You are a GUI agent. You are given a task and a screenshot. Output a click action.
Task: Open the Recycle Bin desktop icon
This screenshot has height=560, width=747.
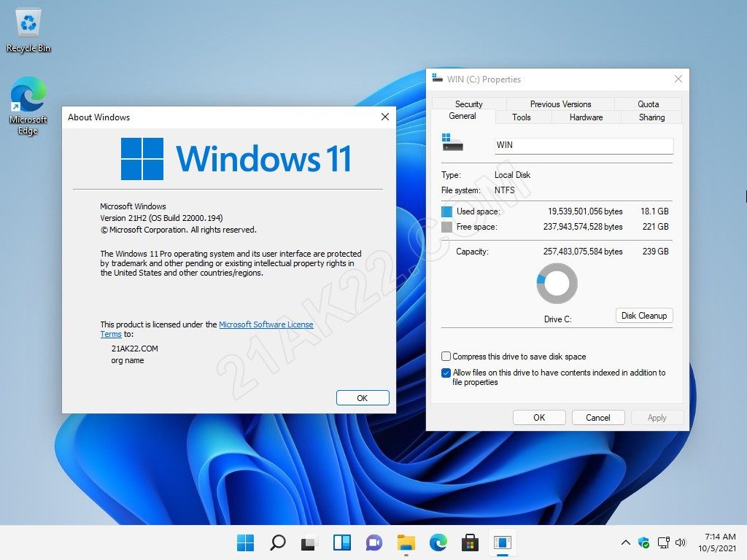[x=28, y=31]
